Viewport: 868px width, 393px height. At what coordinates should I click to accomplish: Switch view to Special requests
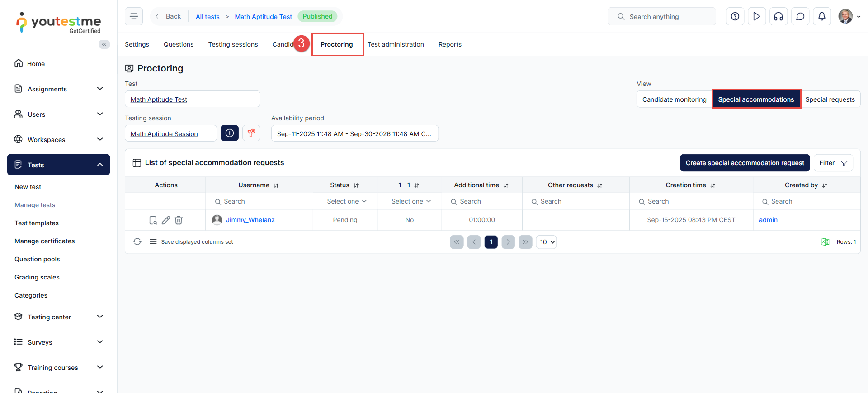(830, 99)
